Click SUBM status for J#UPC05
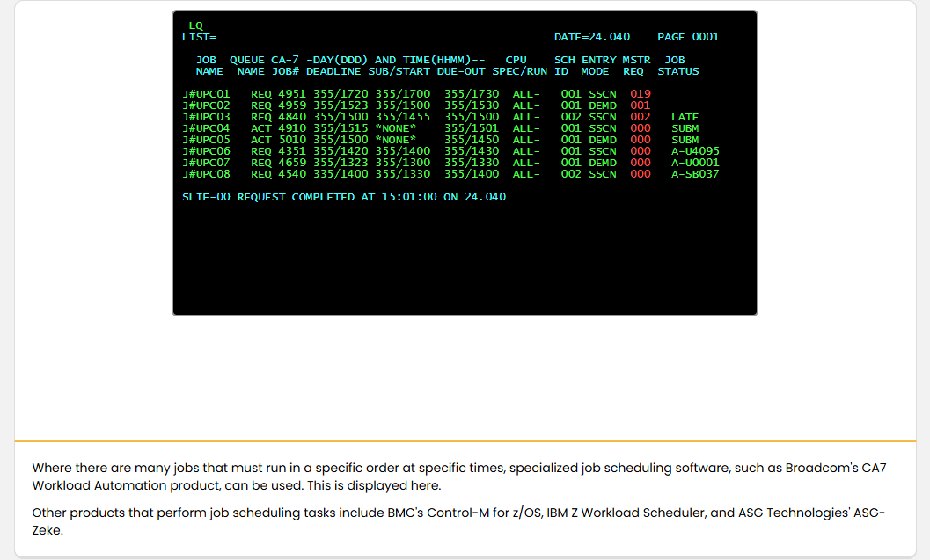The width and height of the screenshot is (930, 560). (685, 140)
